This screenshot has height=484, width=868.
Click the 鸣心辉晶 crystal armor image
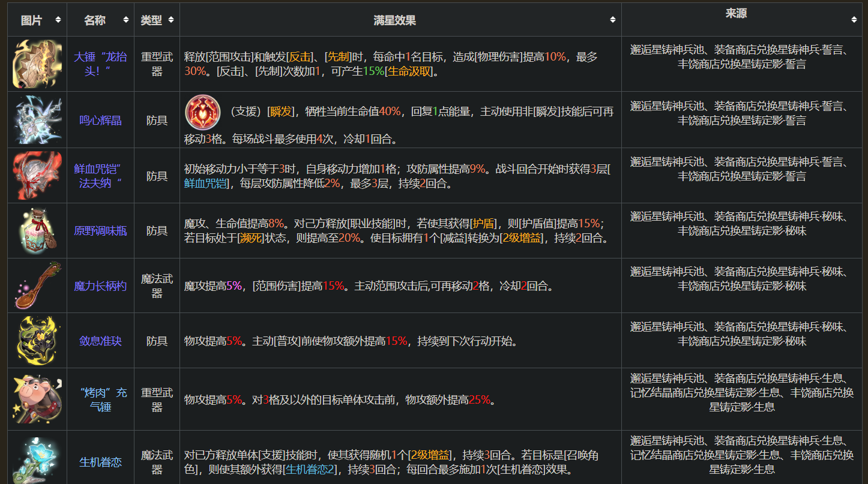[37, 120]
